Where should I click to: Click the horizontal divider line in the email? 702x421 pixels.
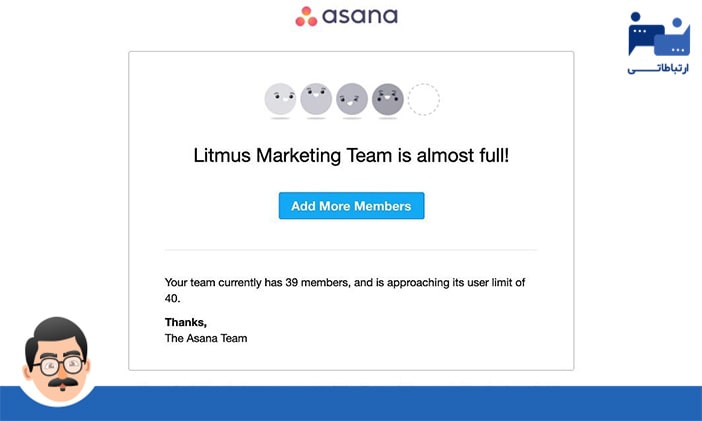(351, 249)
